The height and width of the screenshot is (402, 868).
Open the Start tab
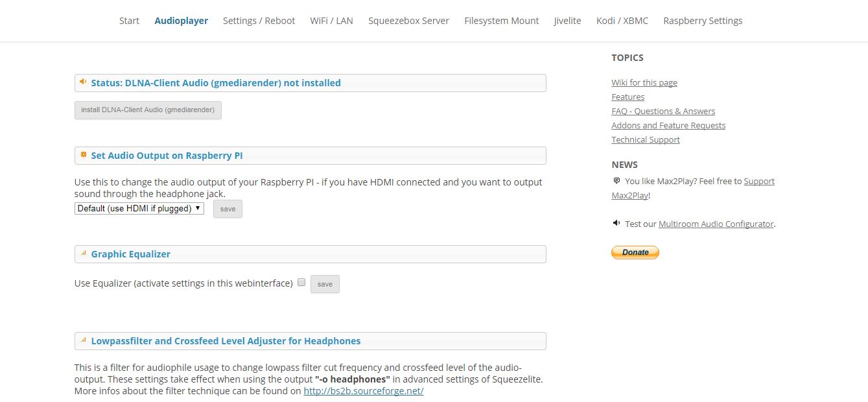coord(129,21)
